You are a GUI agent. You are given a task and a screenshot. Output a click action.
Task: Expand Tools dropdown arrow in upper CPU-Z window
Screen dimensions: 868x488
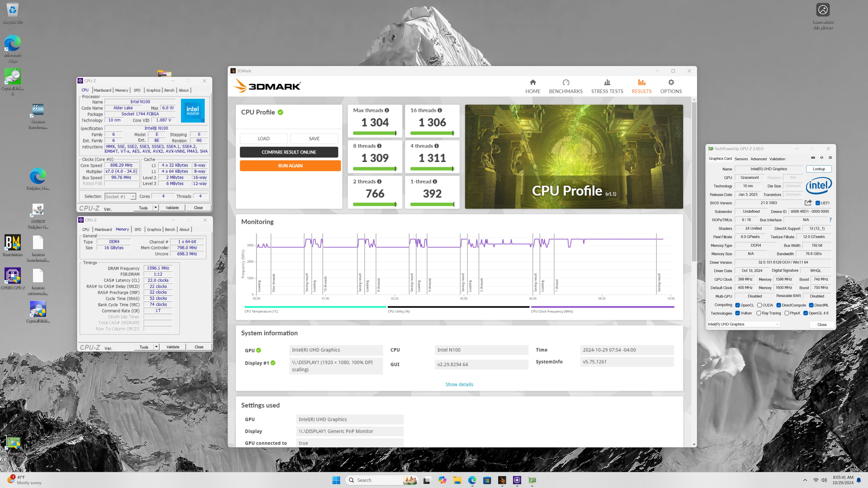(156, 207)
